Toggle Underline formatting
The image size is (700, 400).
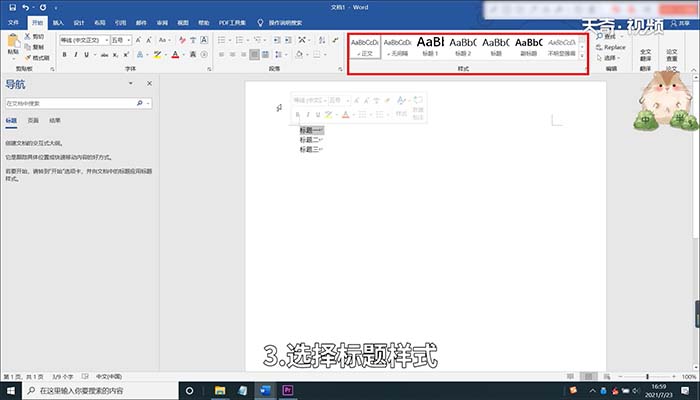click(86, 54)
